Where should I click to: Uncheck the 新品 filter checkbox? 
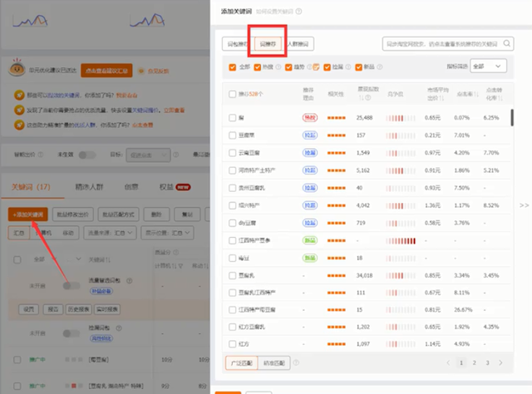click(x=358, y=67)
